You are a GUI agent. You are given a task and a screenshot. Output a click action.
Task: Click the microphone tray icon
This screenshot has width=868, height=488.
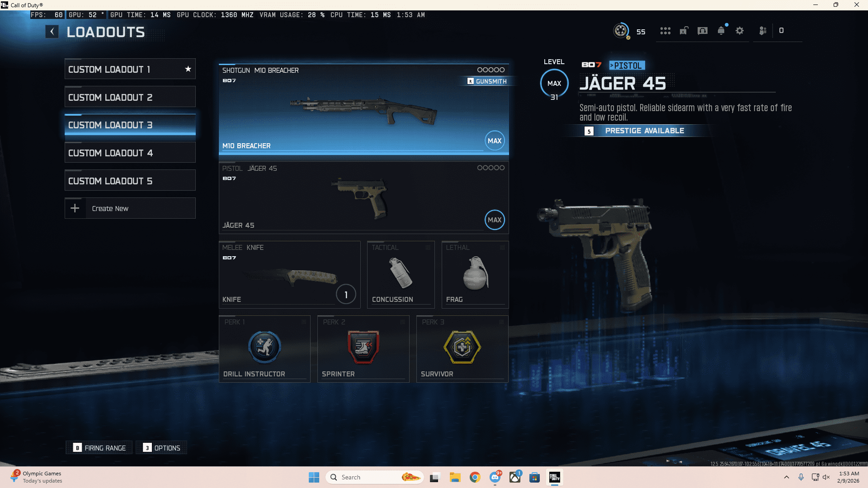(x=801, y=477)
